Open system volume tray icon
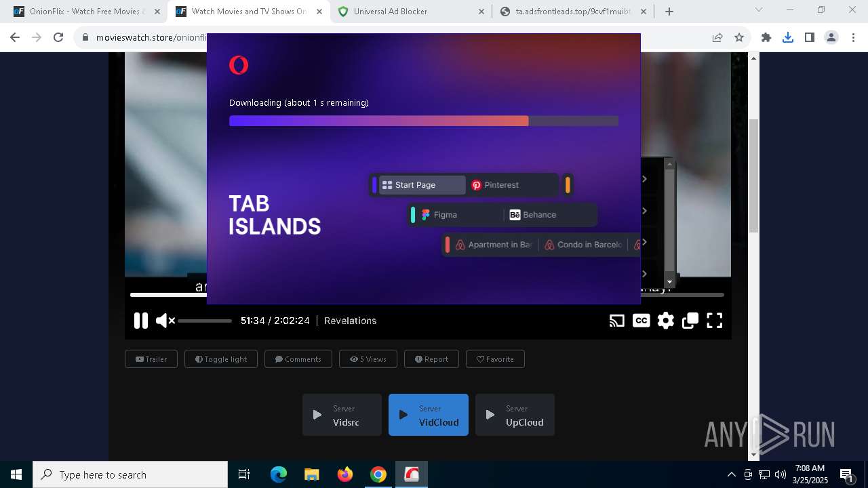The width and height of the screenshot is (868, 488). 781,474
